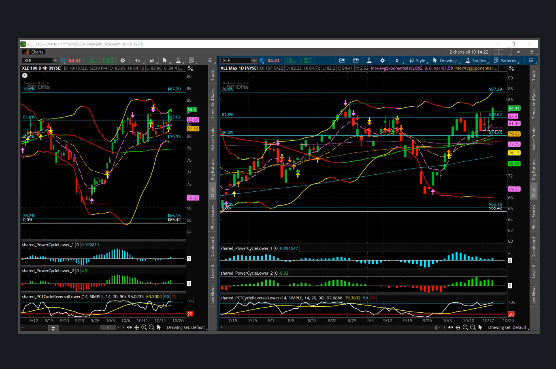Open the Drawings menu in right chart

click(x=445, y=61)
